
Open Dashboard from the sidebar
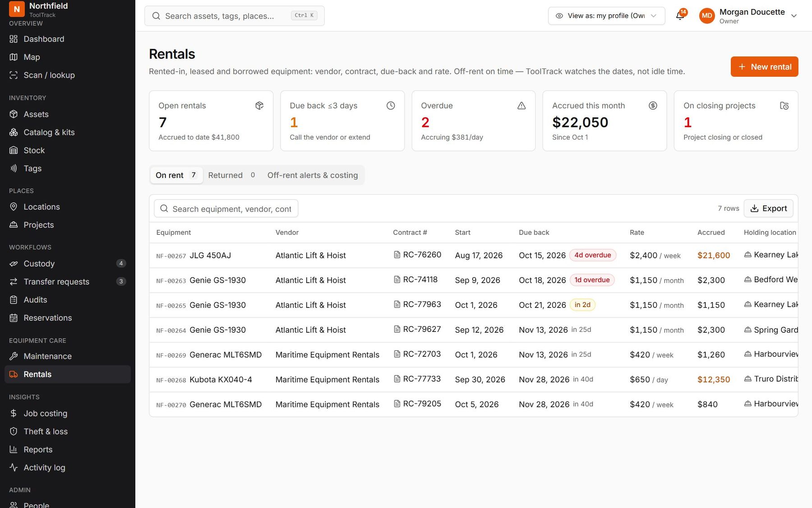point(68,39)
